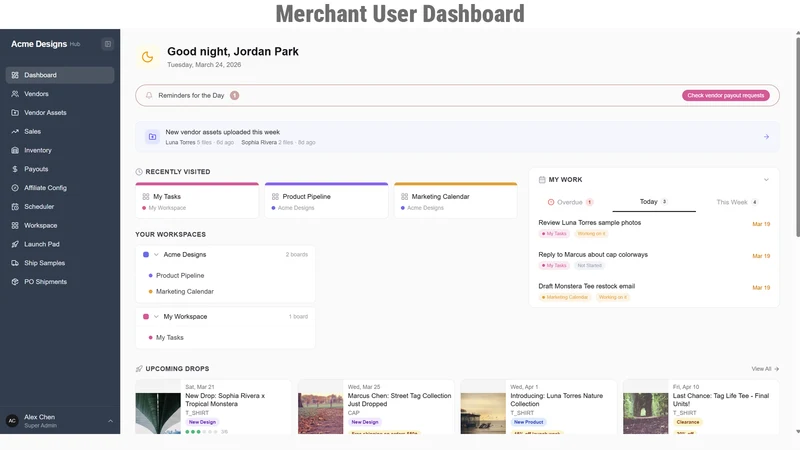This screenshot has width=800, height=450.
Task: Click Sophia Rivera in vendor assets banner
Action: [x=259, y=142]
